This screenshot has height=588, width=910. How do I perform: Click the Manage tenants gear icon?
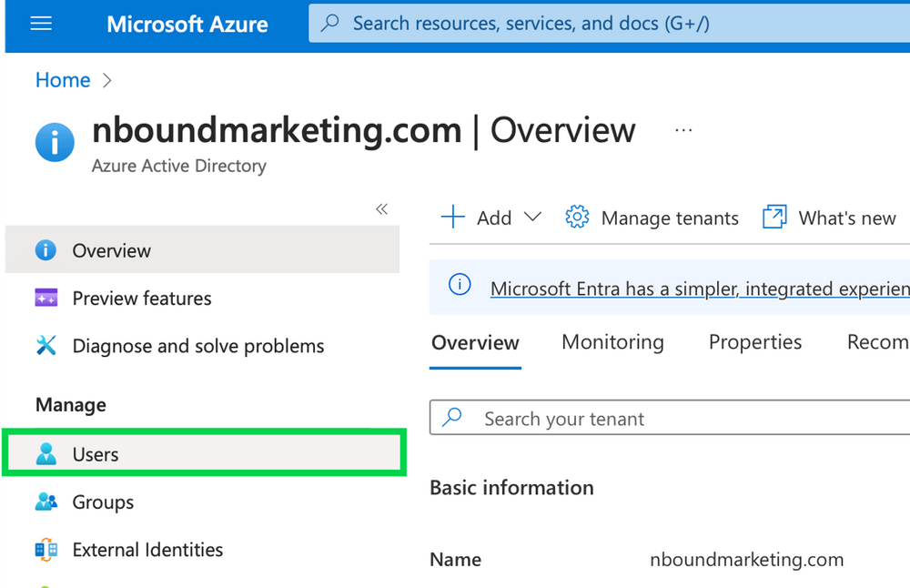click(x=577, y=218)
